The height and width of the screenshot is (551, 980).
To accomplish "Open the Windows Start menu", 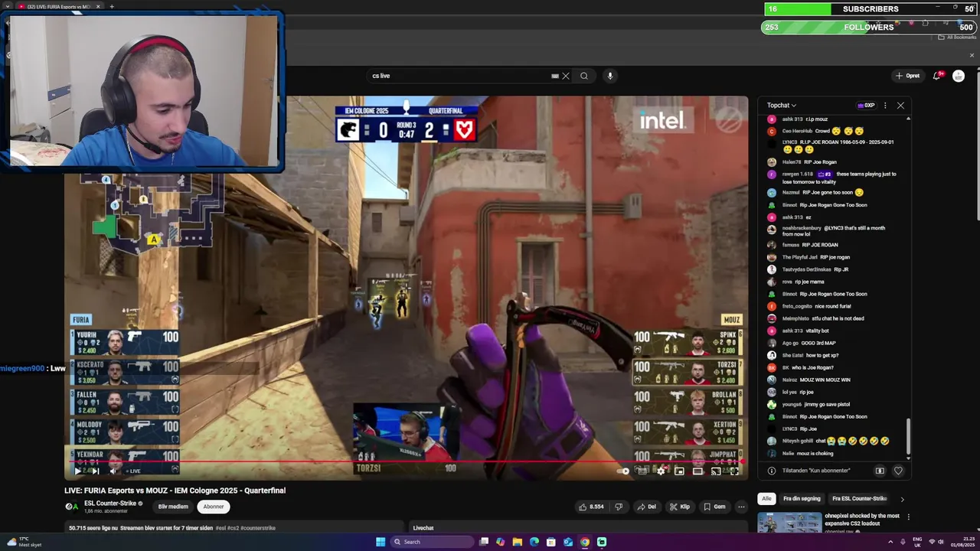I will coord(381,542).
